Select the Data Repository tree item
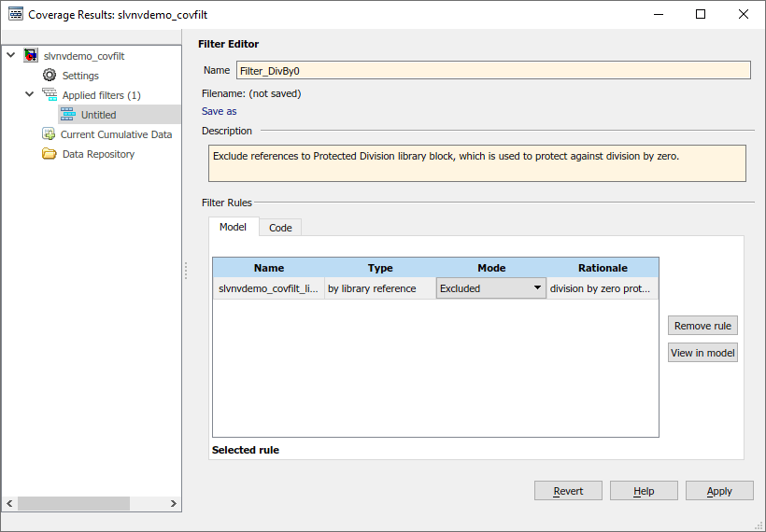 pyautogui.click(x=98, y=154)
